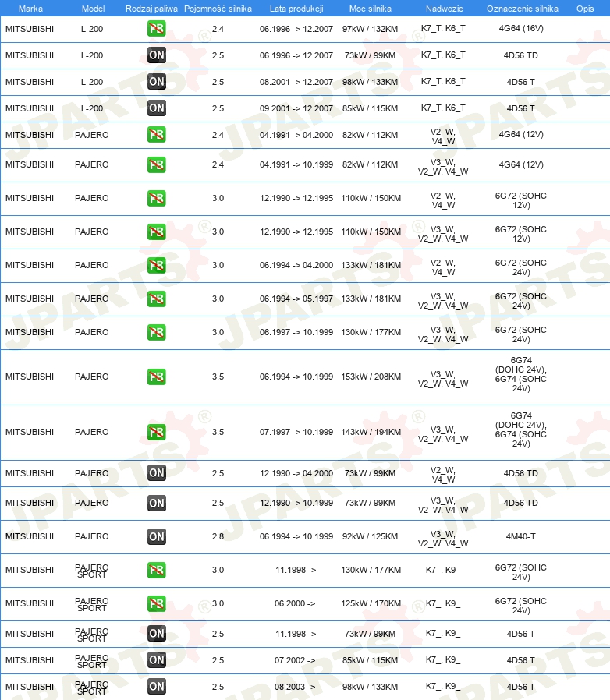Select the production date 07.1997 -> 10.1999
The height and width of the screenshot is (700, 610).
click(x=296, y=432)
